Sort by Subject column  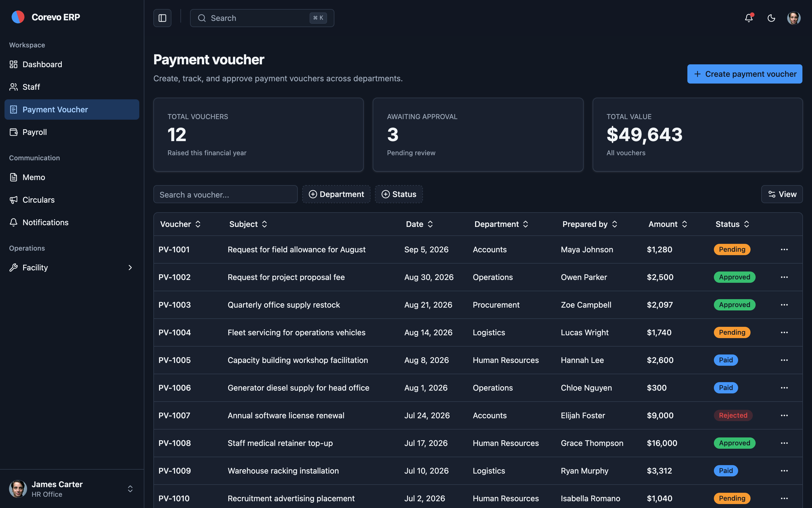tap(248, 224)
